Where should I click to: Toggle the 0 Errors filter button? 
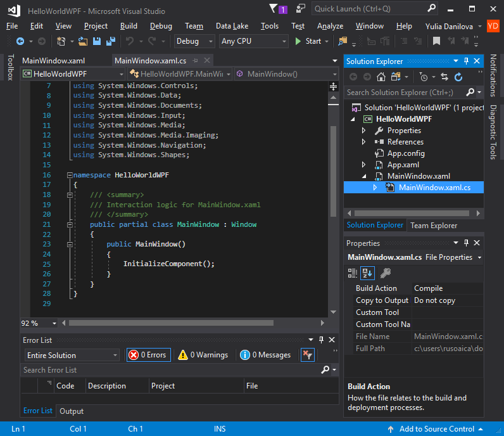149,355
